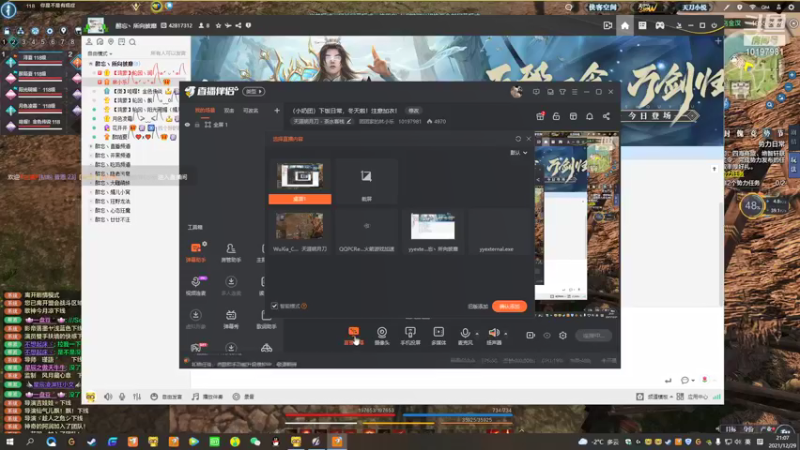This screenshot has height=450, width=800.
Task: Select the WuXia_C game window thumbnail
Action: pyautogui.click(x=300, y=233)
